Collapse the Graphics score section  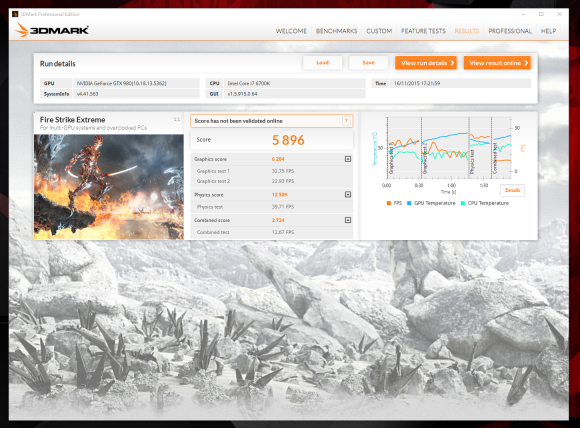348,159
